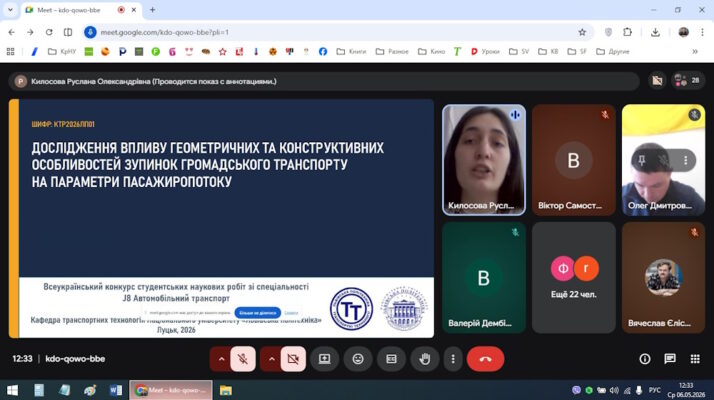Toggle closed captions button
The height and width of the screenshot is (400, 714).
point(391,359)
